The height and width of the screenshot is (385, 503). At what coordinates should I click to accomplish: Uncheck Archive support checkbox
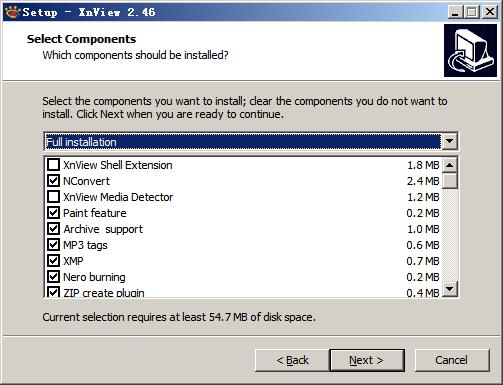(53, 229)
